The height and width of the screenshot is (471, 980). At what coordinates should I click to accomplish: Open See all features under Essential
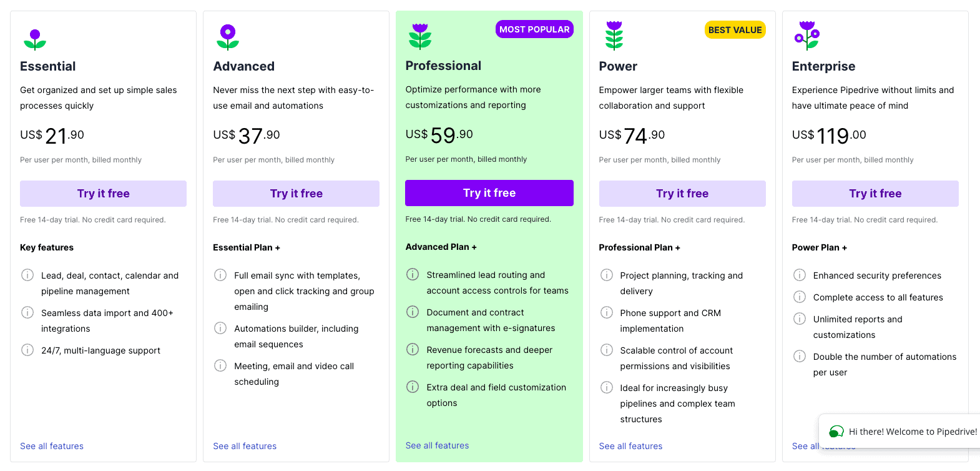52,445
